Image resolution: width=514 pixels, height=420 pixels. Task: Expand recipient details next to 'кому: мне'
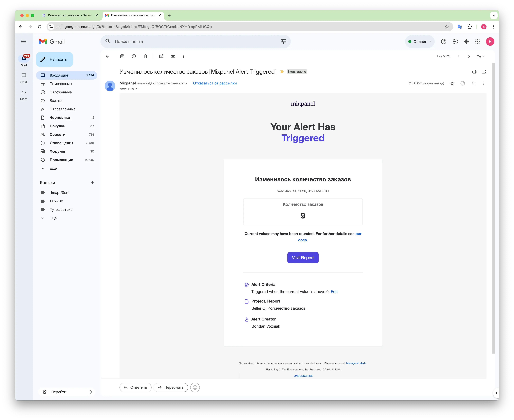(x=136, y=89)
